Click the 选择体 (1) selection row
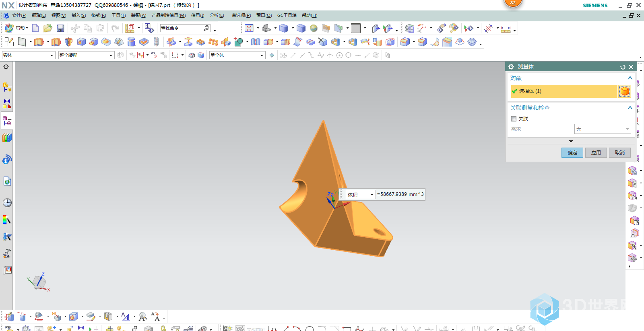The height and width of the screenshot is (331, 644). point(564,91)
